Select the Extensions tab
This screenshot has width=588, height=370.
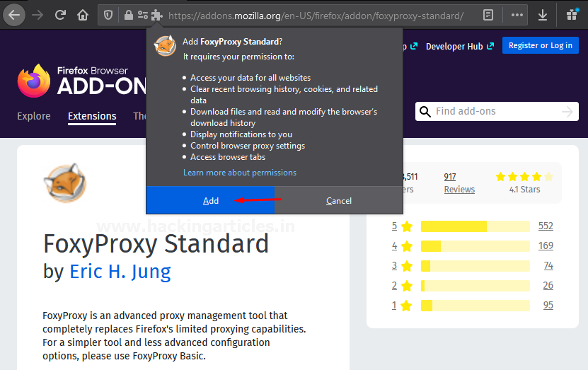(92, 116)
